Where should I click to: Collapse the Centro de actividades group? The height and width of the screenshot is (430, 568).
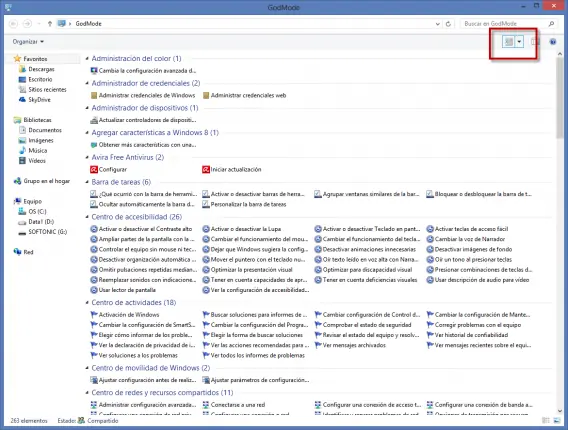[x=87, y=302]
